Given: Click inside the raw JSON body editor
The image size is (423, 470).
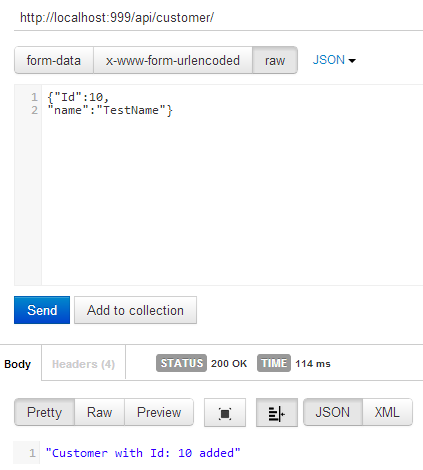Looking at the screenshot, I should tap(232, 185).
